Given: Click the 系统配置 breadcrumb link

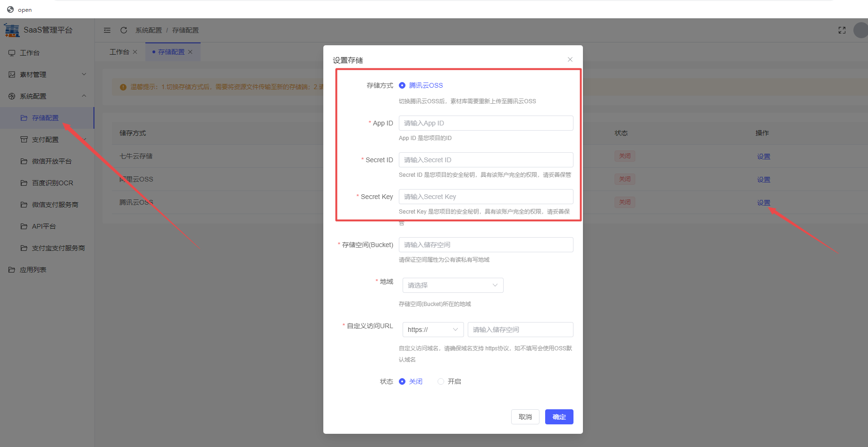Looking at the screenshot, I should pyautogui.click(x=149, y=30).
